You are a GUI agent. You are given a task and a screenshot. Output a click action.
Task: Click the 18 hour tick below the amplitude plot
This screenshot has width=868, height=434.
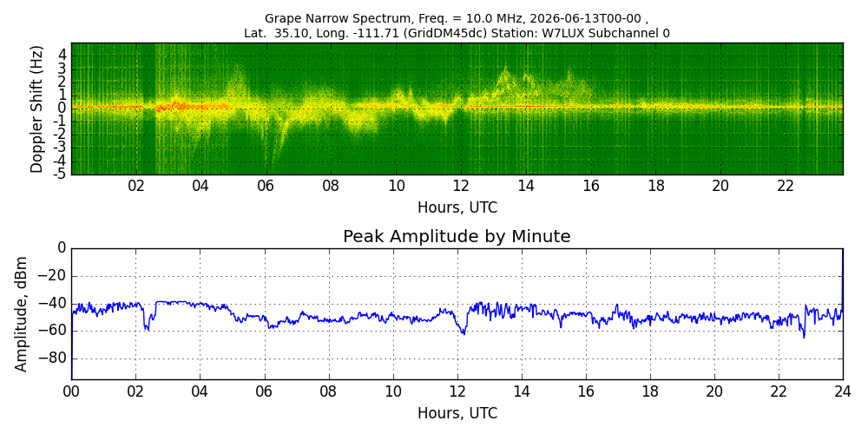point(650,391)
